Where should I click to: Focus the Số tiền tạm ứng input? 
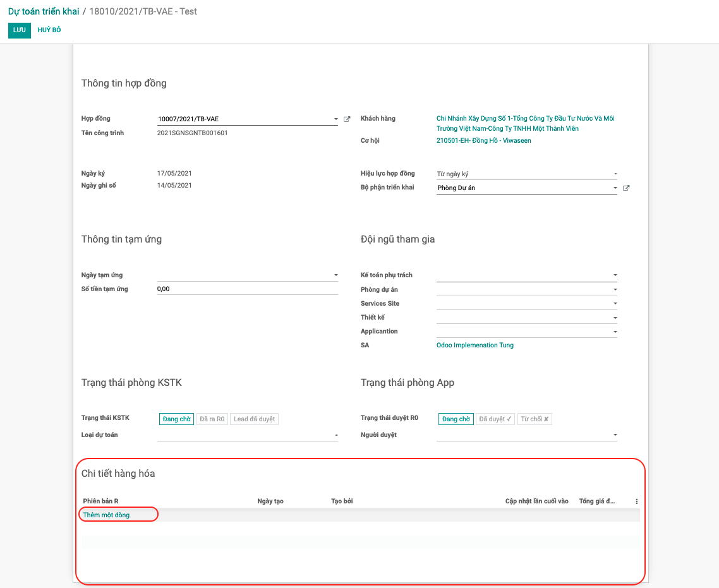click(247, 289)
